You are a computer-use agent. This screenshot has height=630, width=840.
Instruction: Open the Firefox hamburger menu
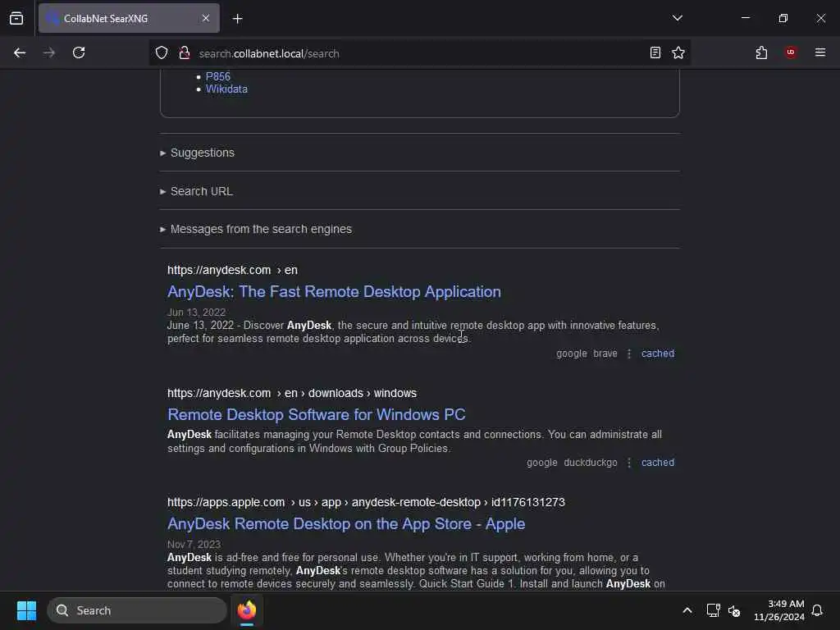tap(820, 52)
